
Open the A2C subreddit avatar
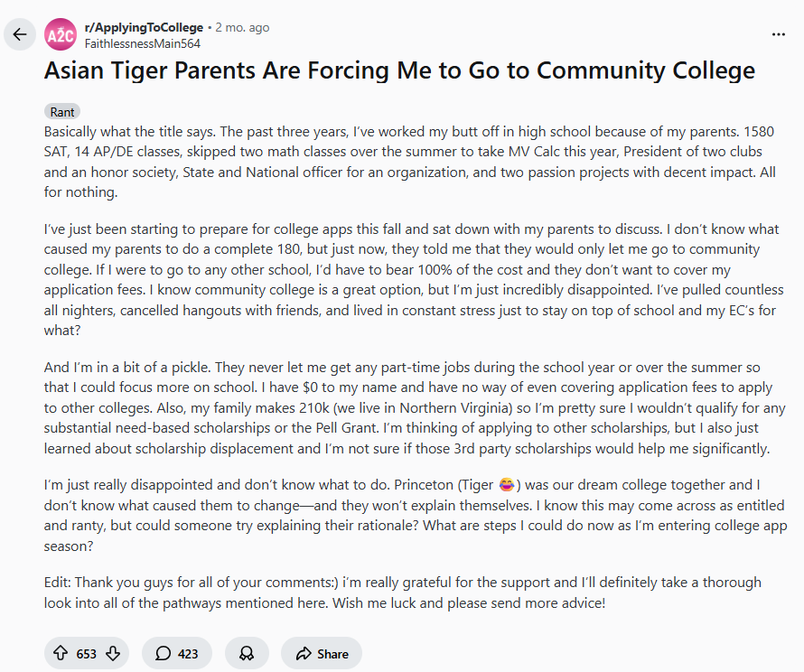tap(61, 35)
